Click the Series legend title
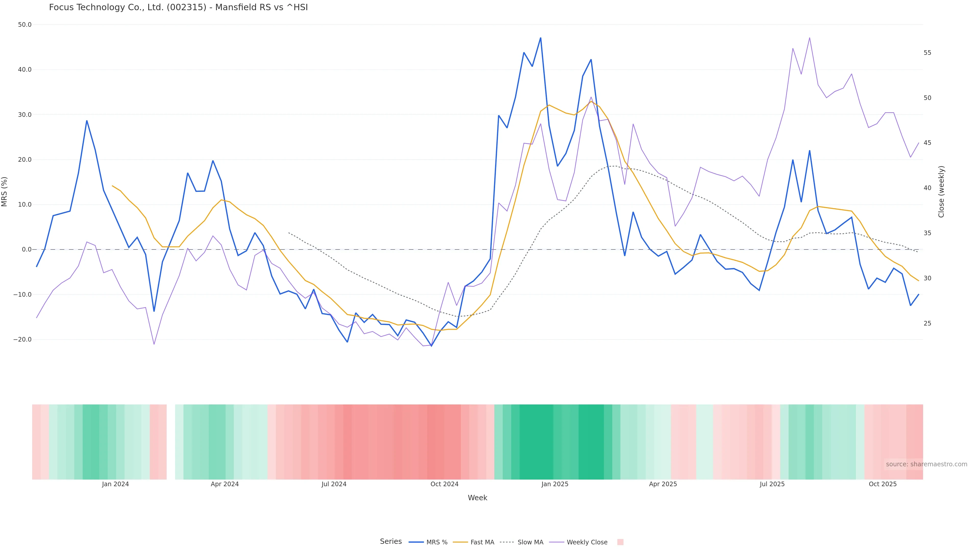Viewport: 980px width, 551px height. (391, 542)
